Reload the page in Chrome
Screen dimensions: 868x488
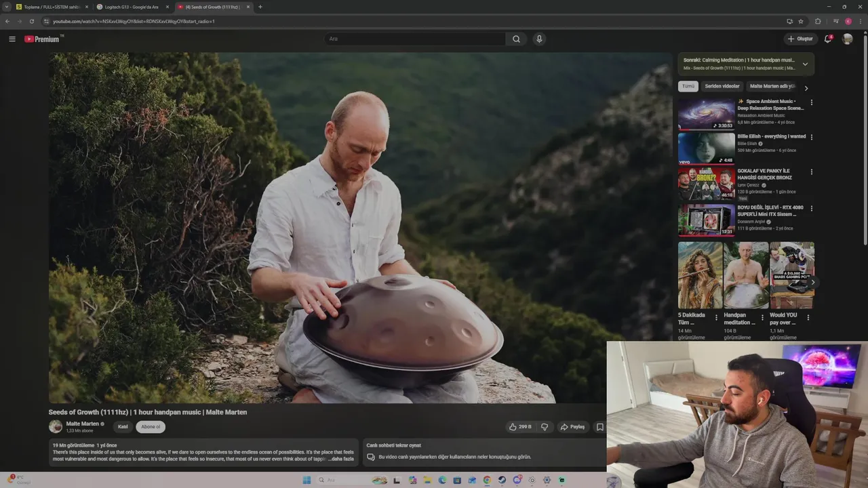(x=31, y=21)
